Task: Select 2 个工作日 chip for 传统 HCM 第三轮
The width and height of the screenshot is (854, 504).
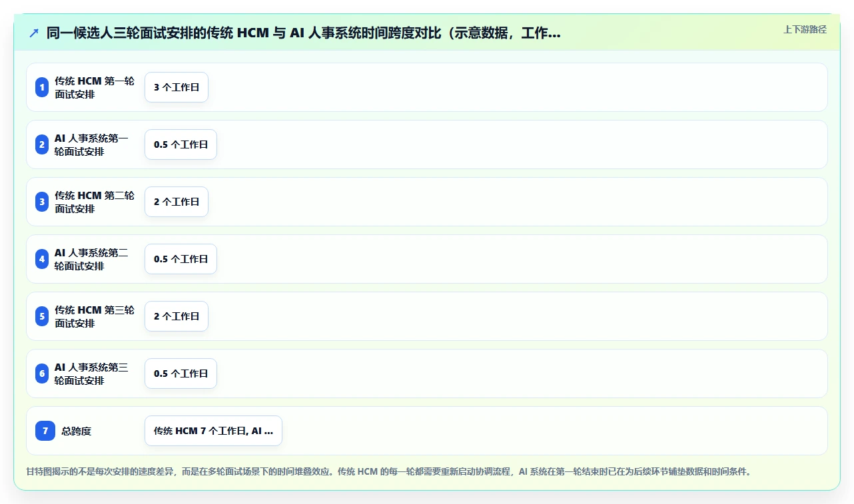Action: [177, 316]
